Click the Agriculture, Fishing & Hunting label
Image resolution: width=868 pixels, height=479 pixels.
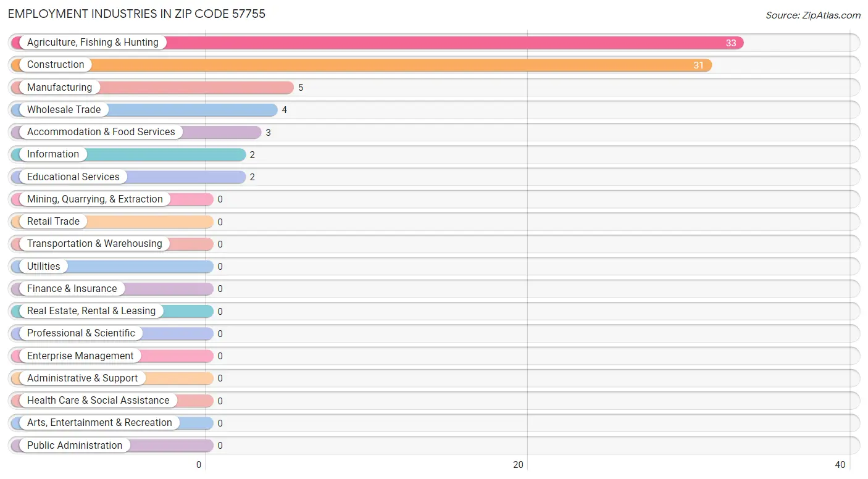coord(93,43)
